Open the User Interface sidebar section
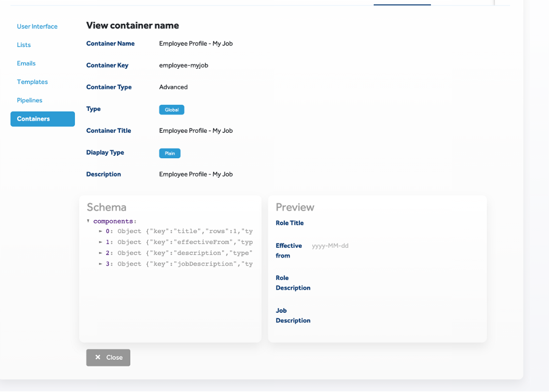The image size is (549, 392). click(37, 27)
